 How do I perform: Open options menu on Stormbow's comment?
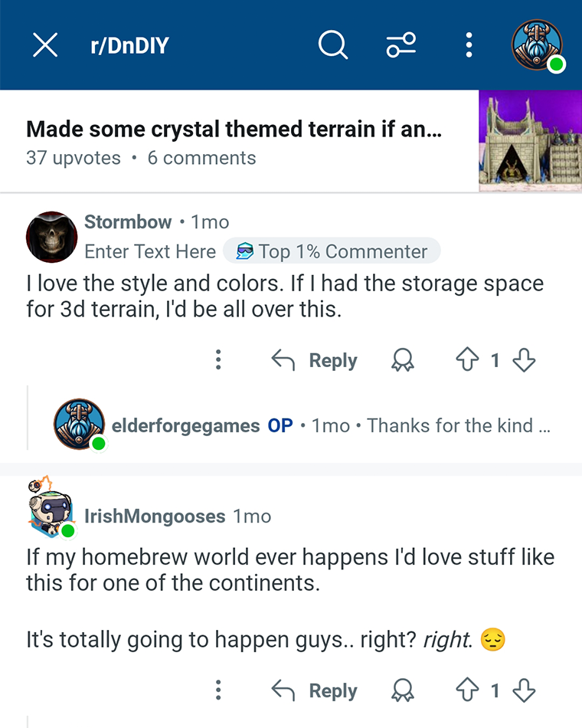click(x=218, y=360)
